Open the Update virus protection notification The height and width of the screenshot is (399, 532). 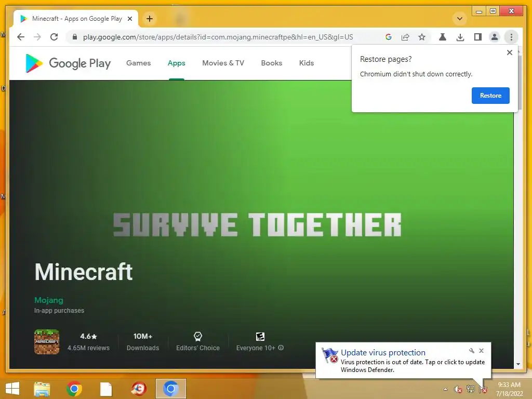[403, 361]
